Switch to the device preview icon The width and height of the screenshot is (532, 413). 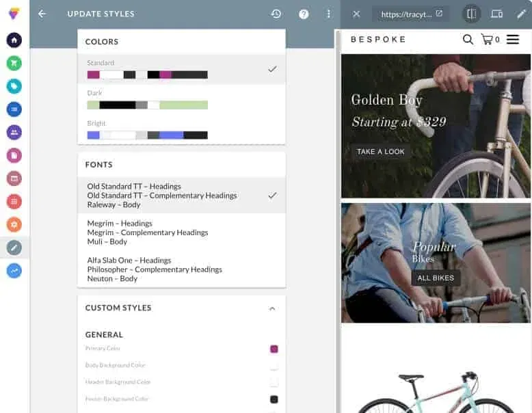496,14
